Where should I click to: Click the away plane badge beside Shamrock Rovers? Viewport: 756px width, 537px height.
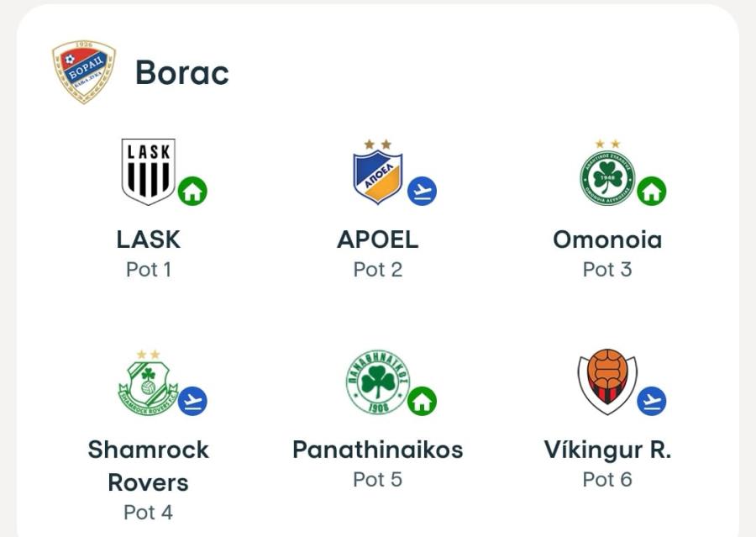point(192,401)
